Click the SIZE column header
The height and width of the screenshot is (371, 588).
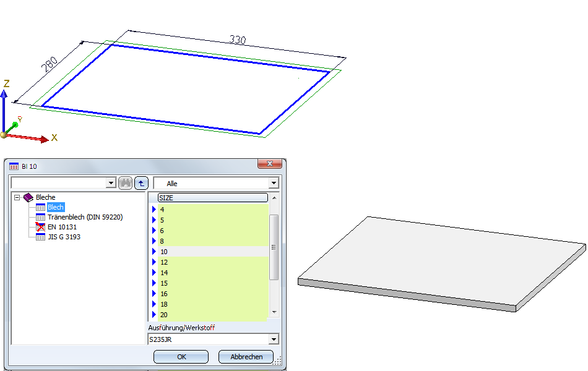(213, 198)
